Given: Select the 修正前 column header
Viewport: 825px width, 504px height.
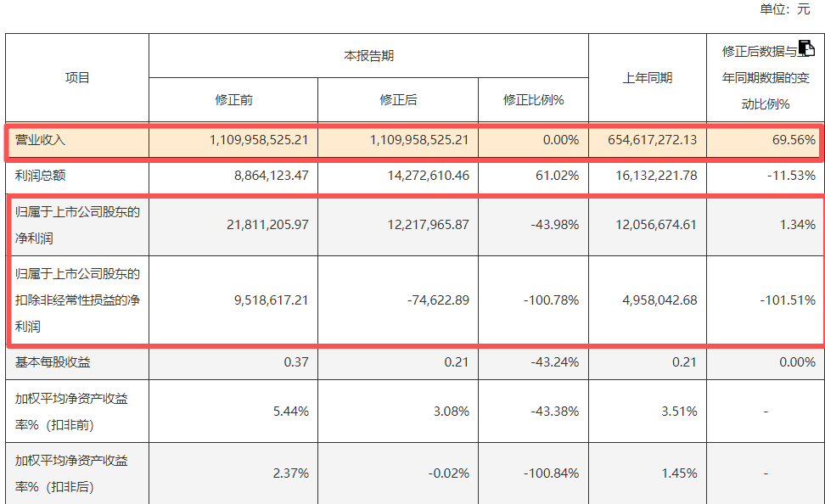Looking at the screenshot, I should click(x=233, y=100).
